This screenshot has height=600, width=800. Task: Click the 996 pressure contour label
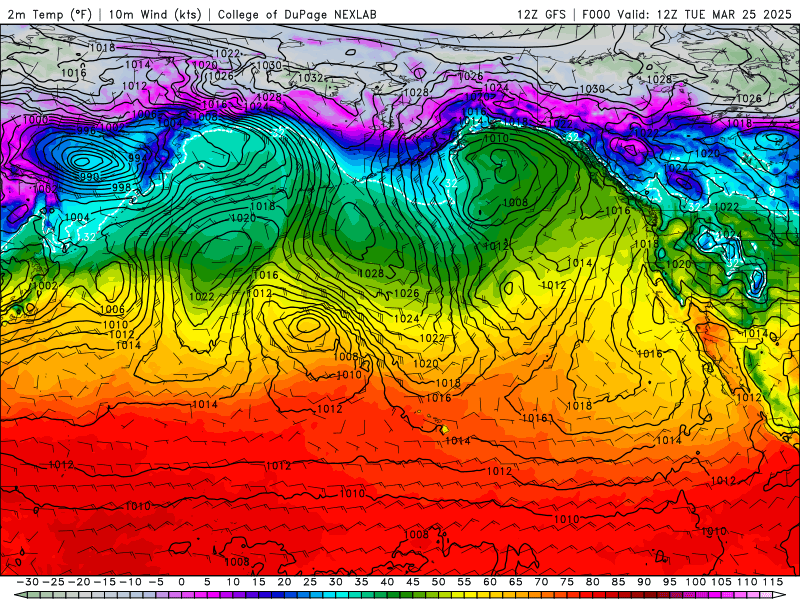tap(86, 131)
